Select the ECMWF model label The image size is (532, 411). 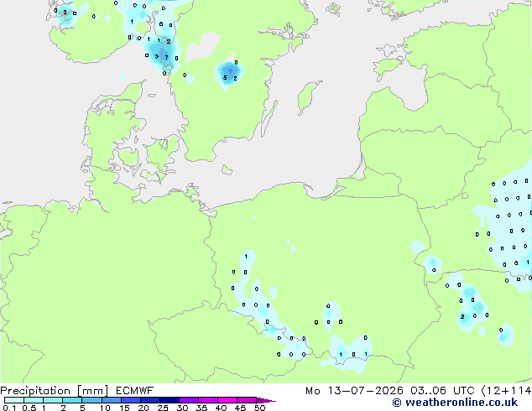pos(135,391)
